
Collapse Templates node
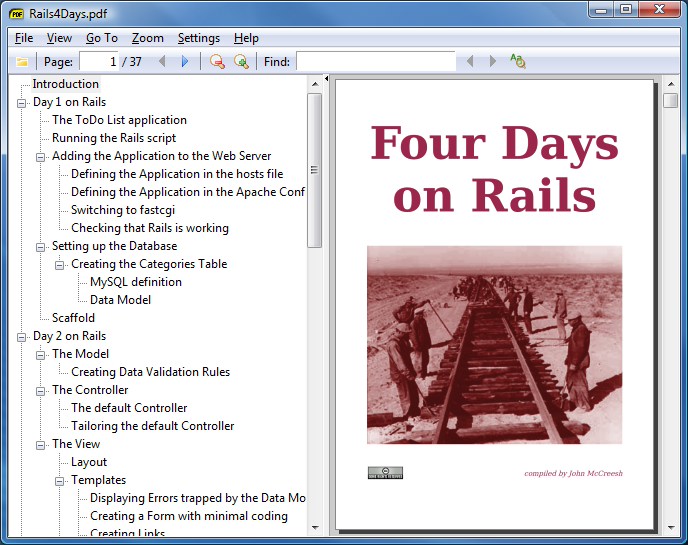pyautogui.click(x=59, y=481)
